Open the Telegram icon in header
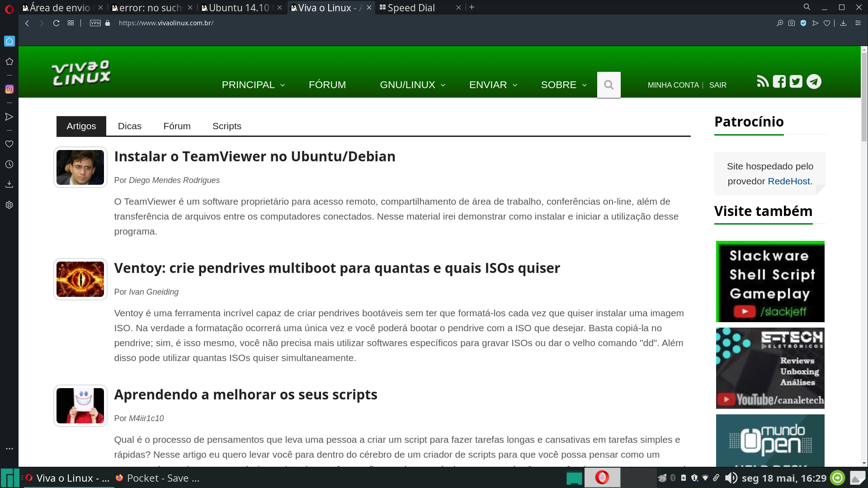This screenshot has width=868, height=488. tap(814, 81)
